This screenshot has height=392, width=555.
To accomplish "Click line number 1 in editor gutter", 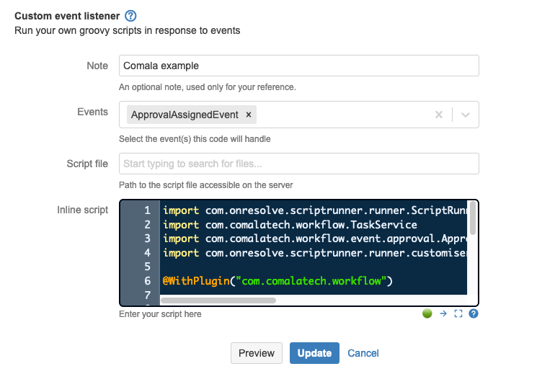I will 147,210.
